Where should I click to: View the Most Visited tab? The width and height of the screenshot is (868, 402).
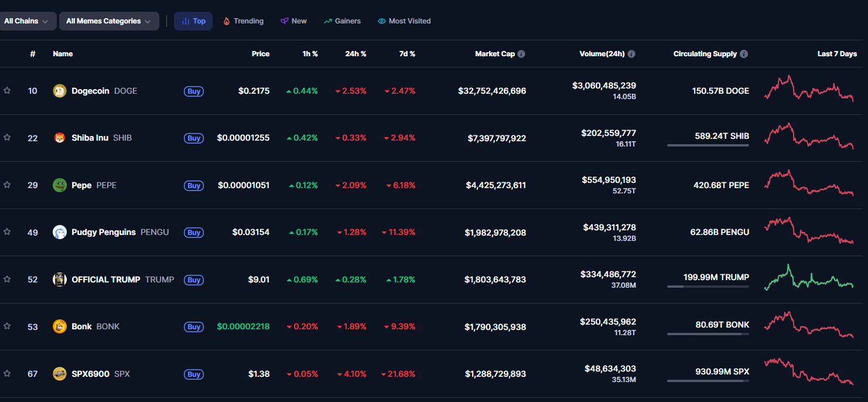[404, 21]
